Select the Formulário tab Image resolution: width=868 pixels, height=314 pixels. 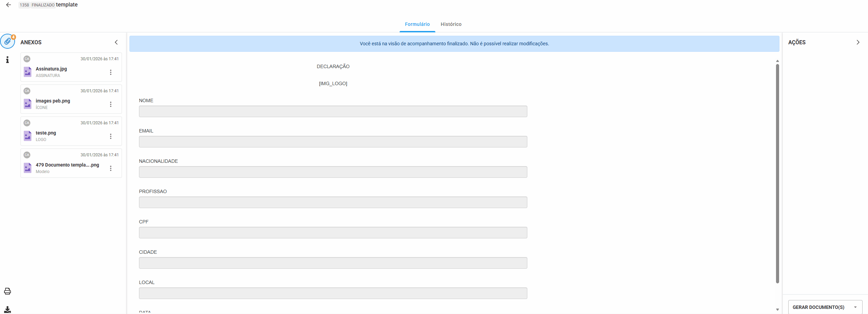point(417,24)
